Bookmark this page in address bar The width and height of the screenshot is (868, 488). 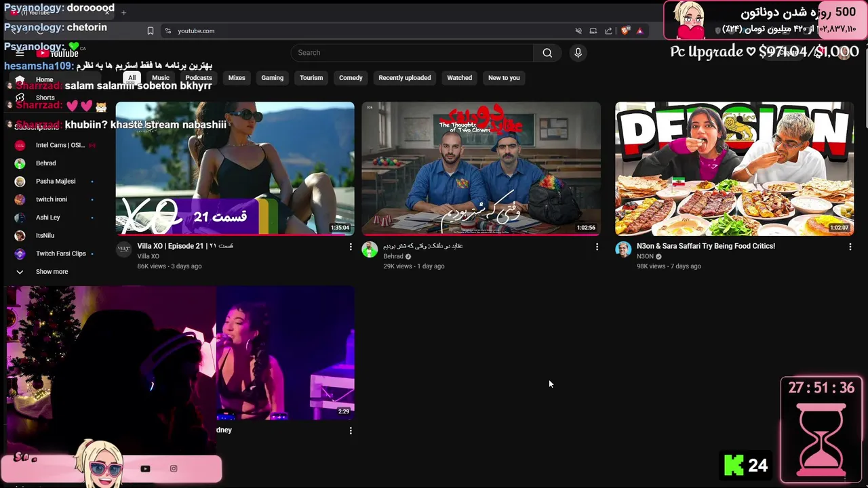click(x=151, y=30)
